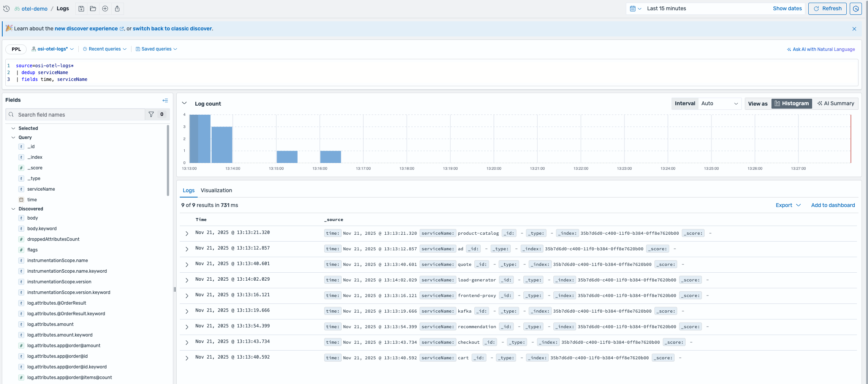Select the Logs tab
Image resolution: width=868 pixels, height=384 pixels.
point(188,190)
